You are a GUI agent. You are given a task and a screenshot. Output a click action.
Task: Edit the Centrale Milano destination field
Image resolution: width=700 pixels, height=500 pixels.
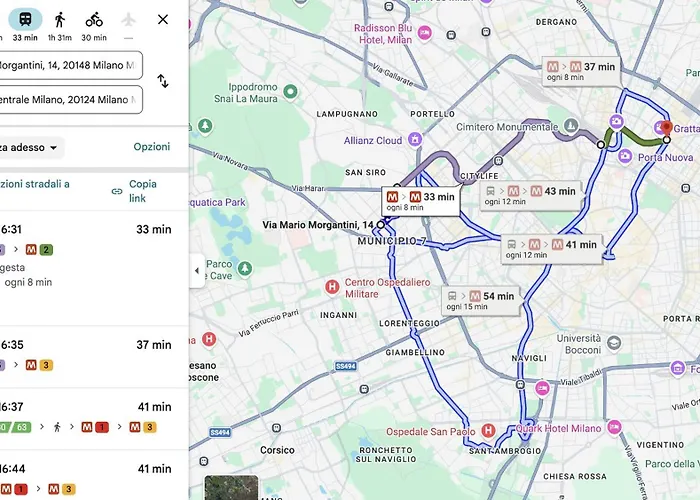coord(71,99)
